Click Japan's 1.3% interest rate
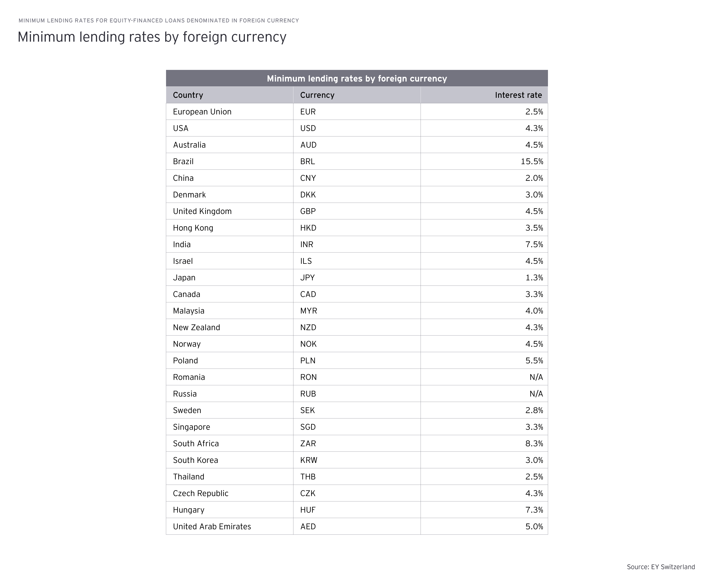 click(x=534, y=278)
